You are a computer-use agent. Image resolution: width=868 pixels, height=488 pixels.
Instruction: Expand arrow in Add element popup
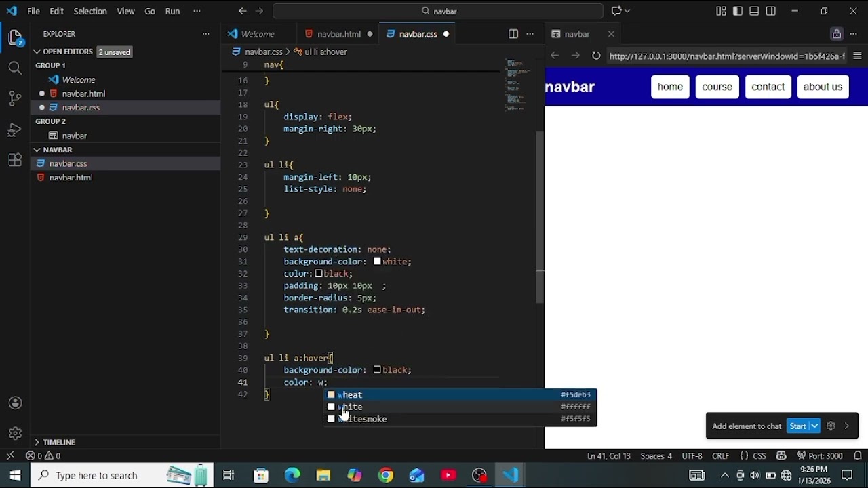coord(847,426)
